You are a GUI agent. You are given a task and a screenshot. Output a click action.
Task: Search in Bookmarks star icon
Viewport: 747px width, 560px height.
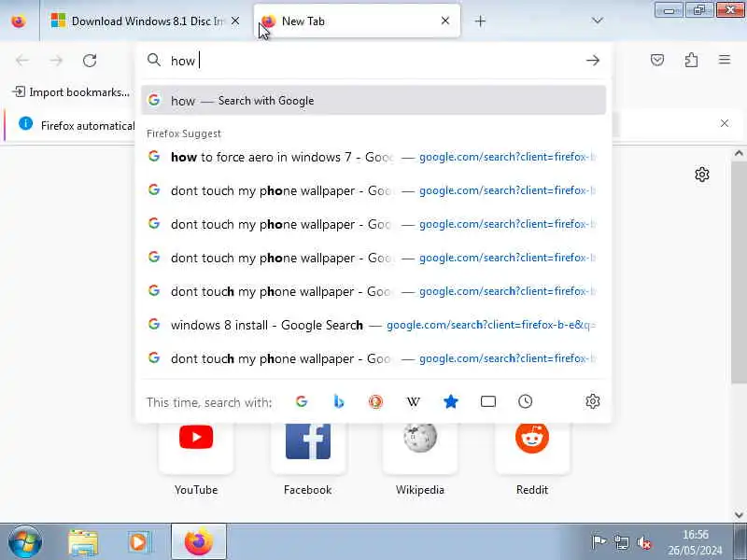tap(451, 402)
